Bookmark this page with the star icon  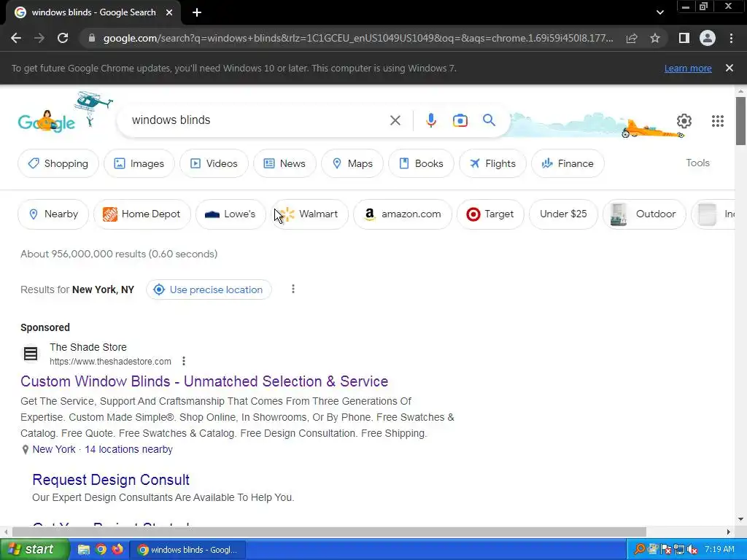[x=655, y=38]
